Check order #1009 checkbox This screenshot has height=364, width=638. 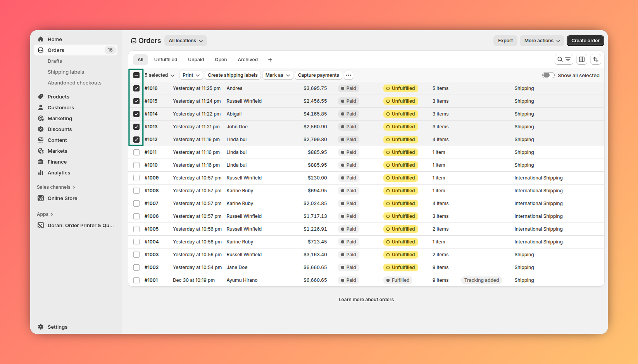136,178
